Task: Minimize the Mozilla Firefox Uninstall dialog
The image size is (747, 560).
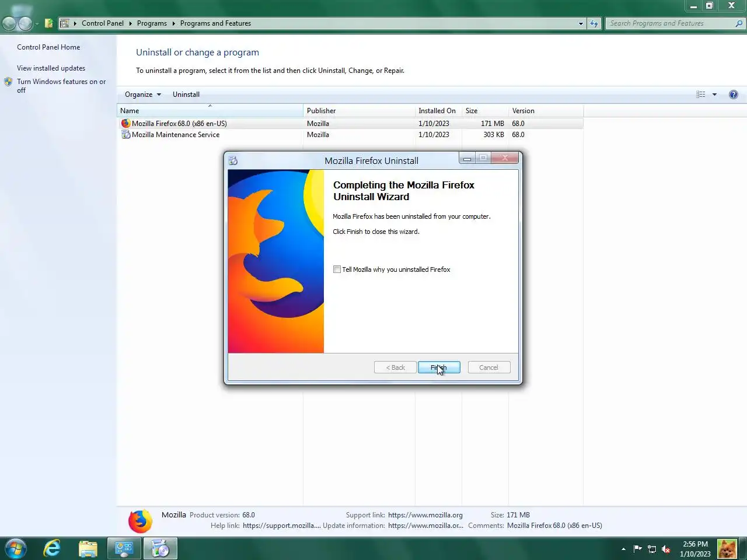Action: point(467,158)
